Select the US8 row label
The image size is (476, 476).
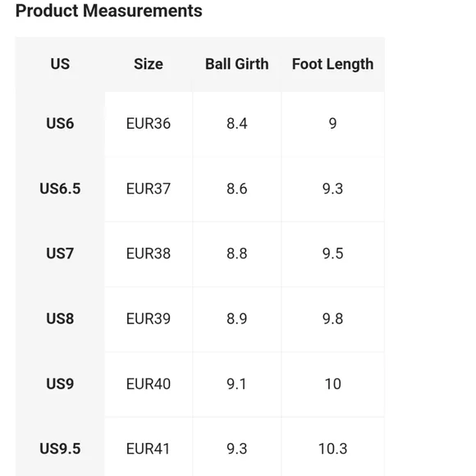(60, 318)
